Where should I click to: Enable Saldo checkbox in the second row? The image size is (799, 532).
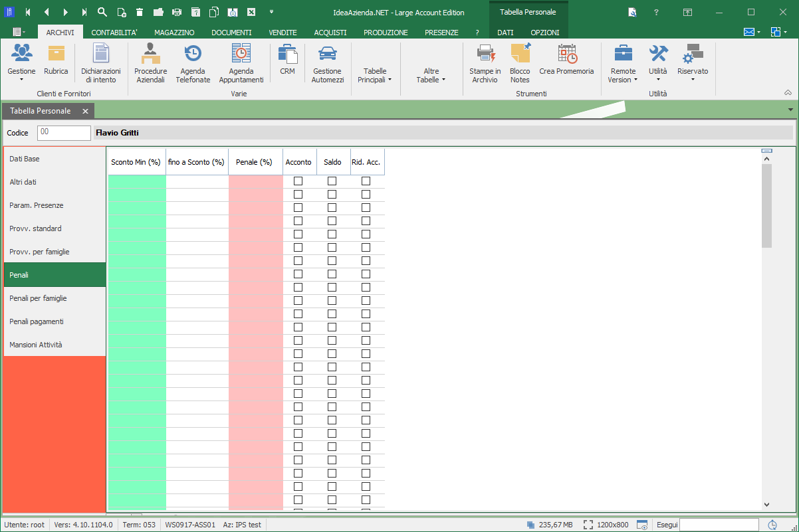[x=332, y=194]
